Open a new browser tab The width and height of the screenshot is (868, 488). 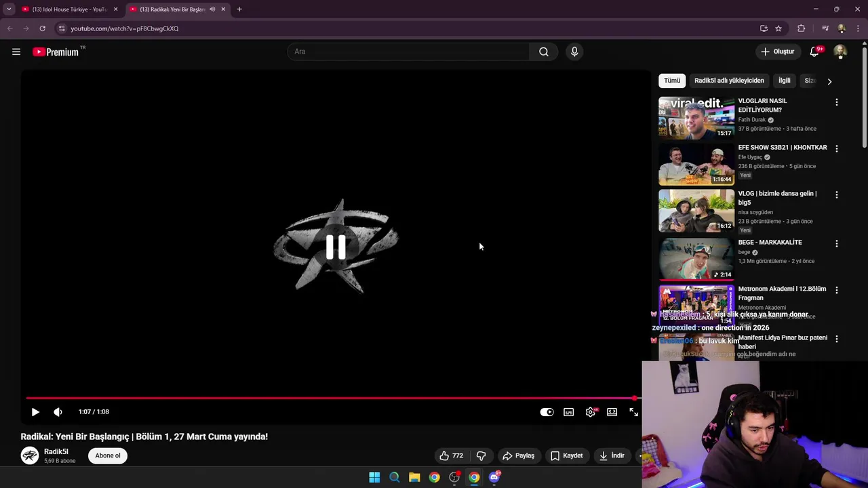pyautogui.click(x=239, y=9)
